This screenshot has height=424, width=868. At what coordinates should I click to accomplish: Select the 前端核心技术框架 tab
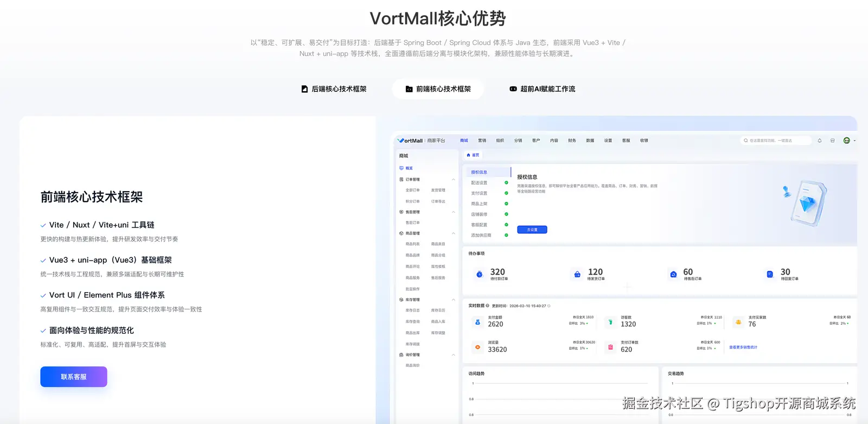(x=438, y=89)
